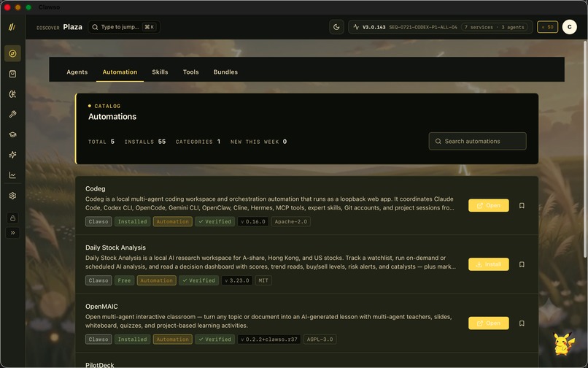Open the sparkles icon in sidebar
588x368 pixels.
tap(12, 155)
